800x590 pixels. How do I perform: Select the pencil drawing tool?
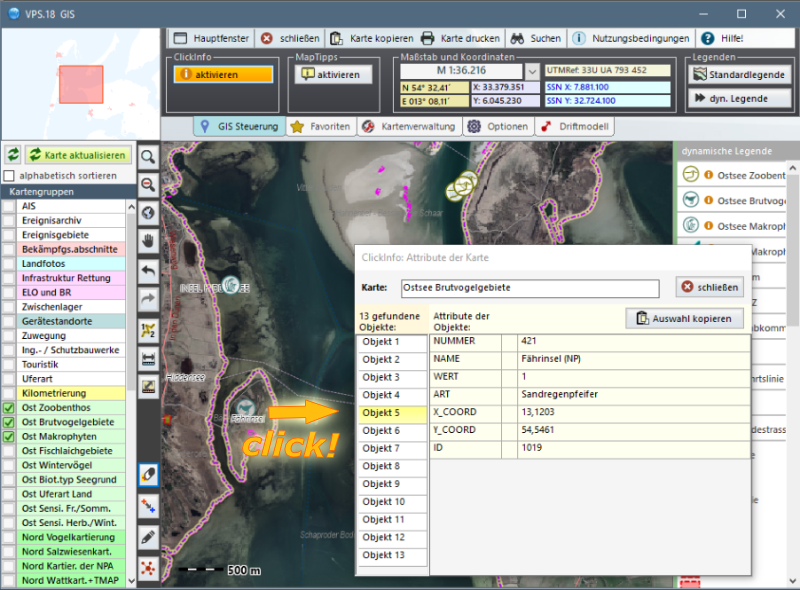point(148,537)
